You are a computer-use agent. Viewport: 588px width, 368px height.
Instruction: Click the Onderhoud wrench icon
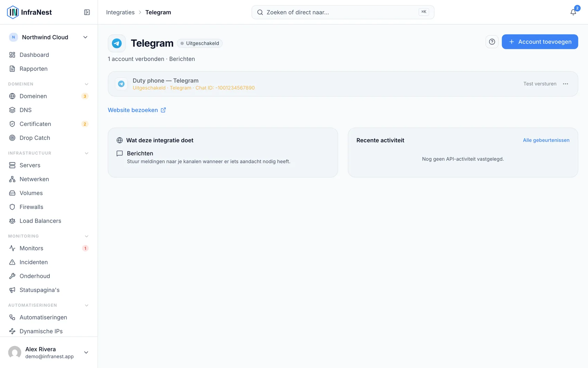pyautogui.click(x=12, y=276)
